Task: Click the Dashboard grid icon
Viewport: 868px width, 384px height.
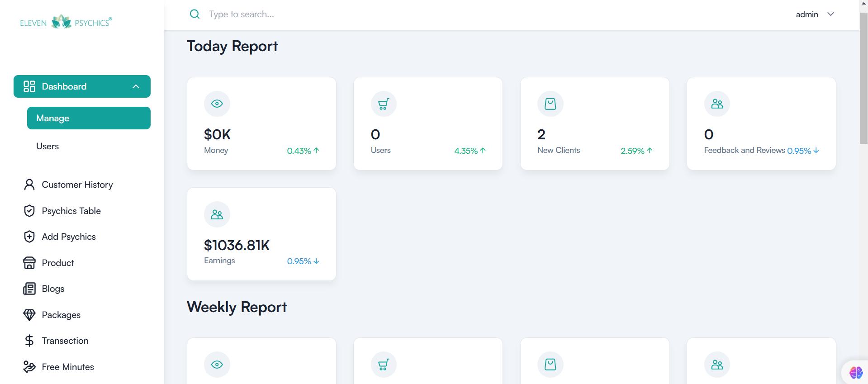Action: [x=29, y=86]
